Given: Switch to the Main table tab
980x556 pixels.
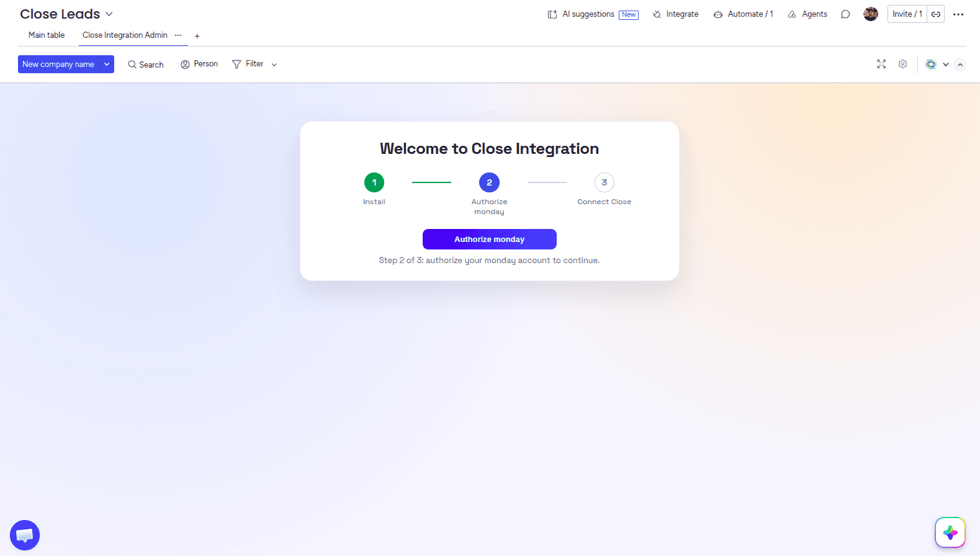Looking at the screenshot, I should pyautogui.click(x=47, y=35).
